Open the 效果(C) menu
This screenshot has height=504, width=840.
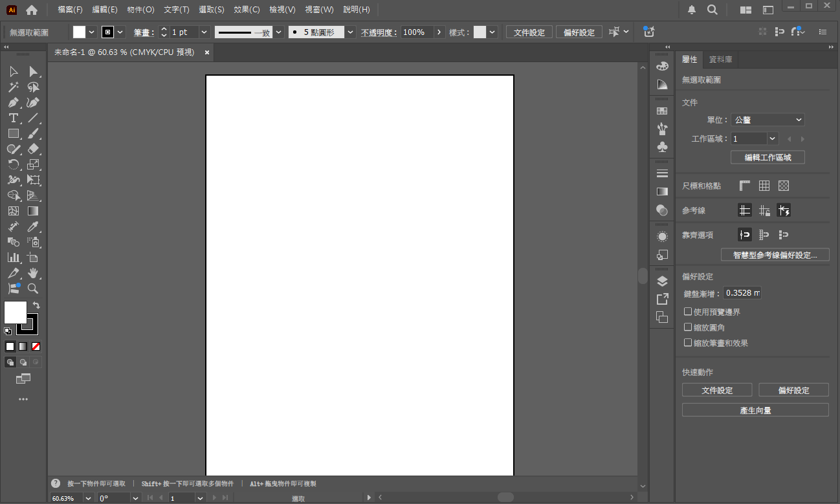pyautogui.click(x=247, y=10)
